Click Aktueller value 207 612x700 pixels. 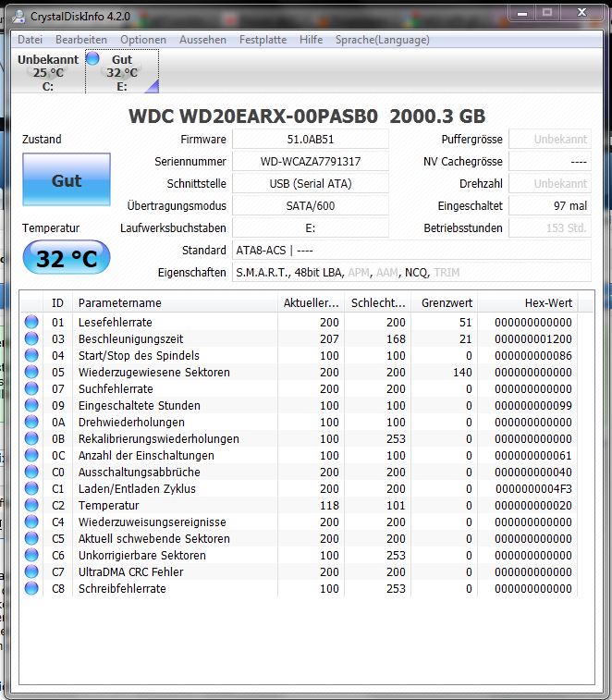[329, 338]
